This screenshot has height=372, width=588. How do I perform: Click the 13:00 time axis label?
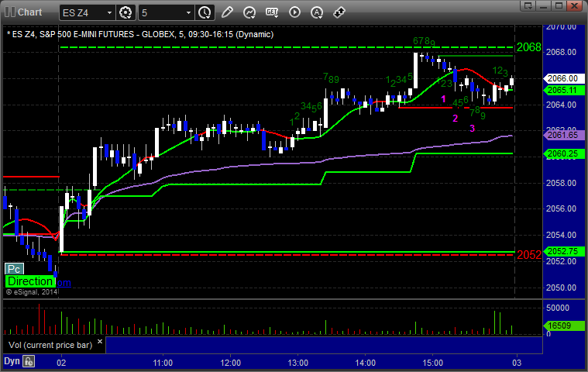(297, 363)
